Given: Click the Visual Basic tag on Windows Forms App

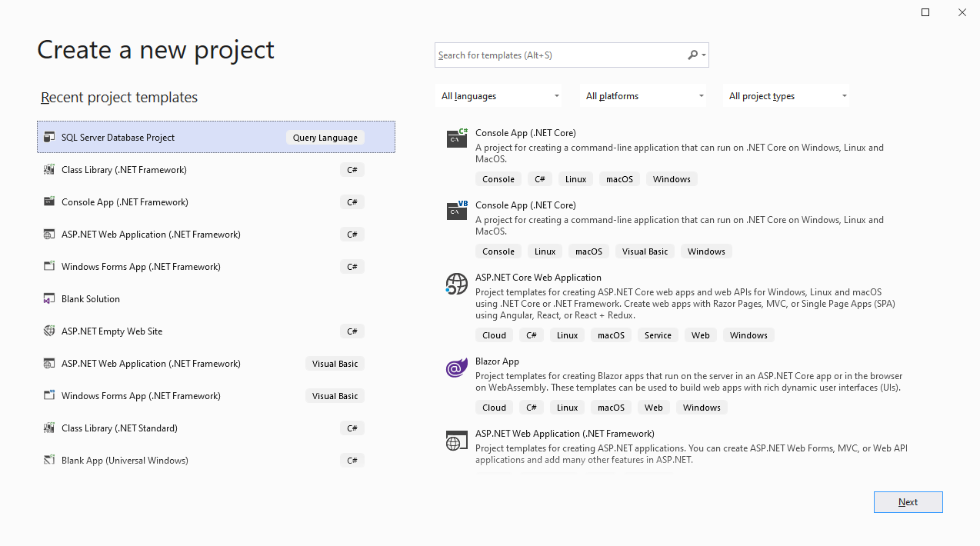Looking at the screenshot, I should (x=335, y=396).
